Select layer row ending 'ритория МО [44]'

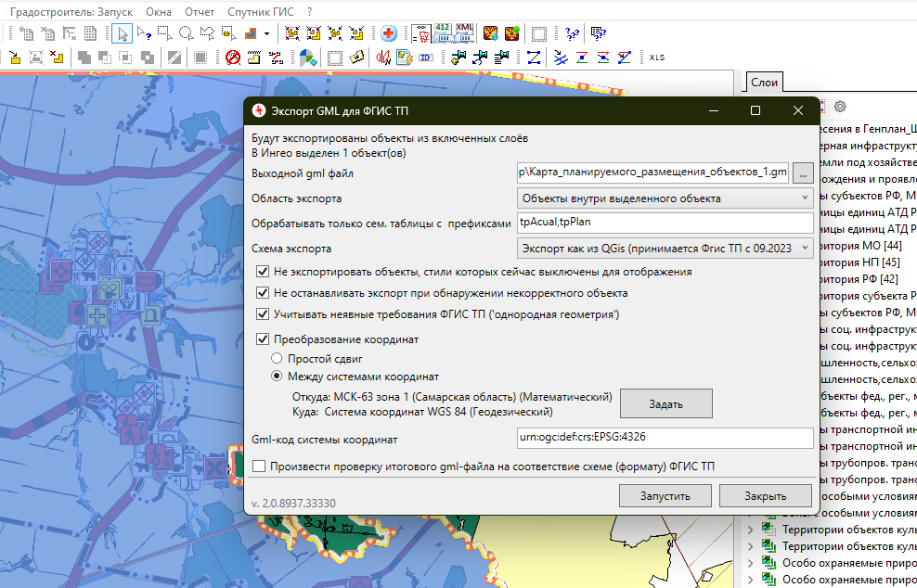tap(862, 246)
